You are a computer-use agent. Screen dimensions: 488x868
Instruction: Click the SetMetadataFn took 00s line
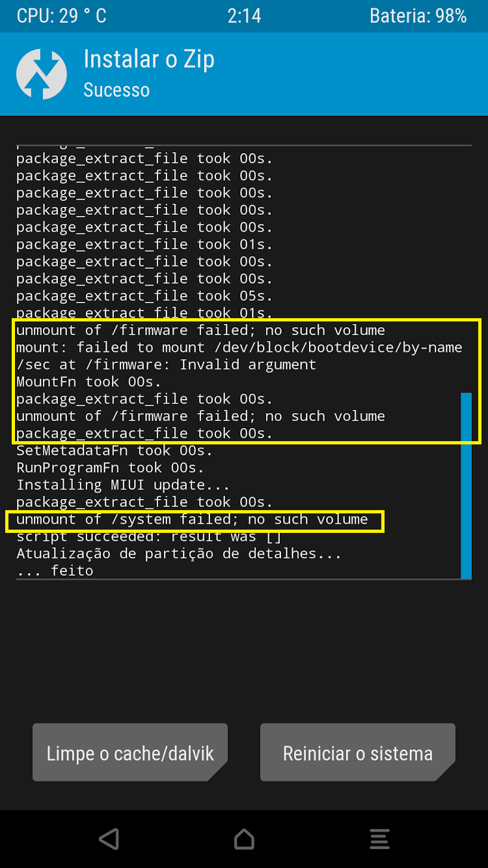[x=115, y=450]
